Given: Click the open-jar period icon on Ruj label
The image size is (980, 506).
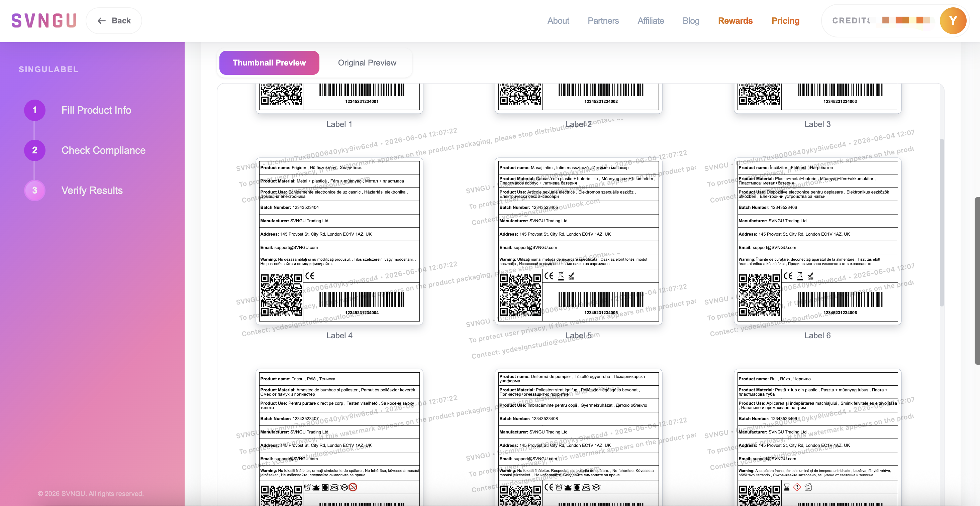Looking at the screenshot, I should tap(808, 487).
